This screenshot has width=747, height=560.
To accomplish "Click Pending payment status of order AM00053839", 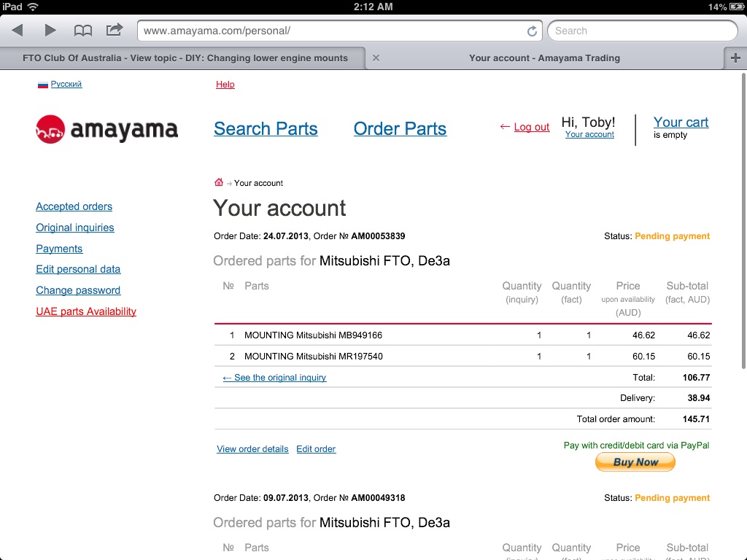I will coord(672,236).
